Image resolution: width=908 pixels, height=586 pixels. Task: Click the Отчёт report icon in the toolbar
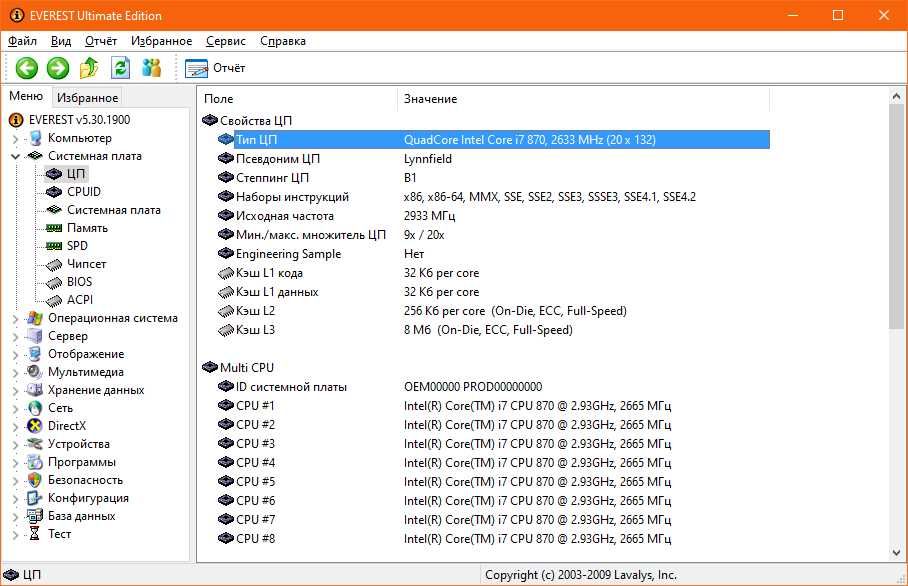(x=196, y=68)
